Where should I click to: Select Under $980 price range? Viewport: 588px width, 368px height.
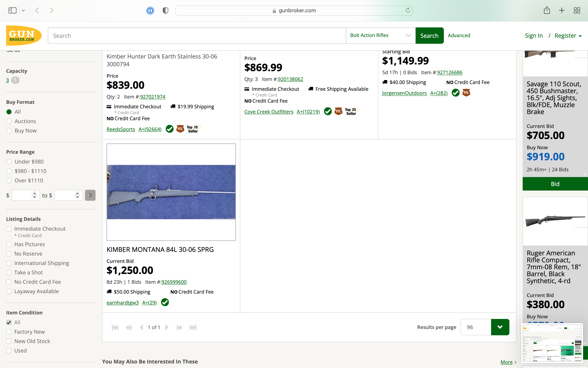tap(9, 162)
